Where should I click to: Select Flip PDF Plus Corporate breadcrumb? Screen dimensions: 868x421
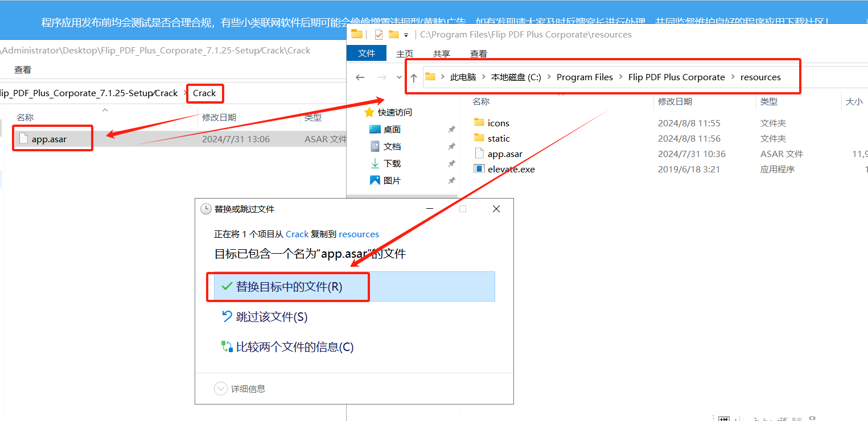677,77
